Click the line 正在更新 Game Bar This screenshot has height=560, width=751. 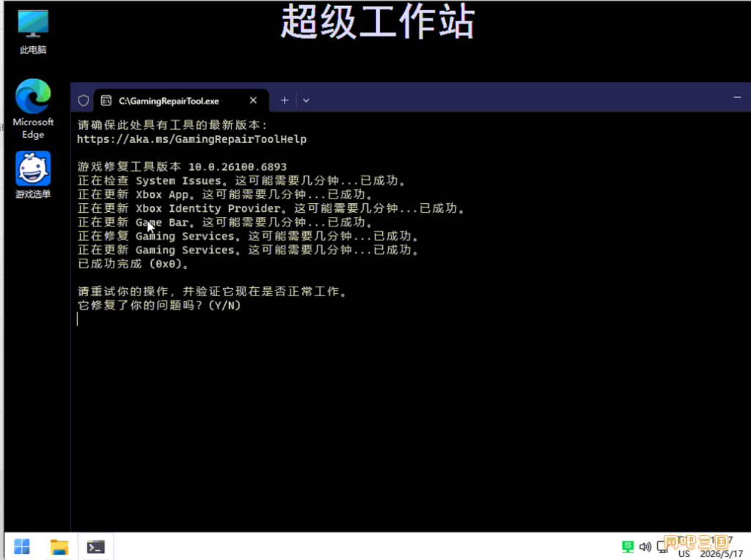tap(225, 222)
